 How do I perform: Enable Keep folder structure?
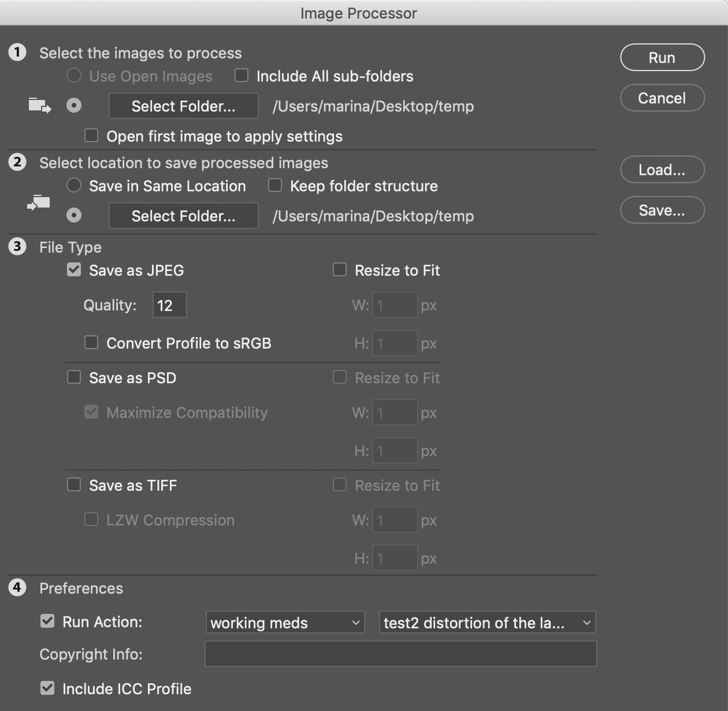[x=274, y=185]
